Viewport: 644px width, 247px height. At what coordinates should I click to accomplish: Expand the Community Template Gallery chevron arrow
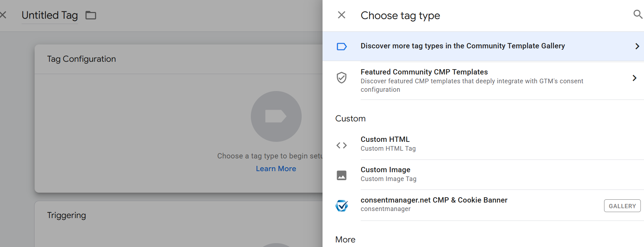pyautogui.click(x=637, y=46)
